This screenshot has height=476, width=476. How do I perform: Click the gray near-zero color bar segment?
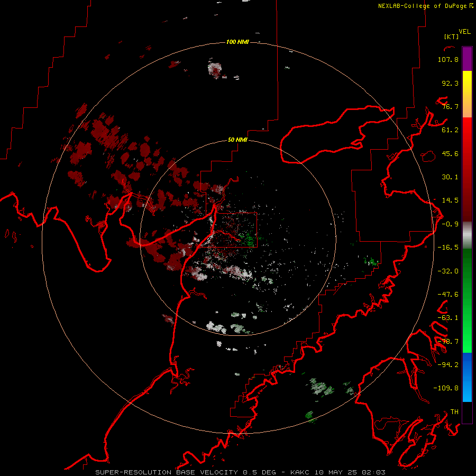pos(467,235)
